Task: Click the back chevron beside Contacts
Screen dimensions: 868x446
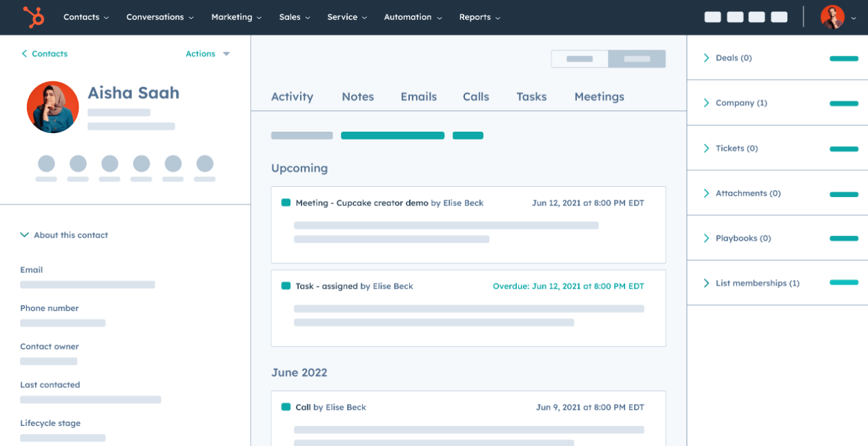Action: pos(23,53)
